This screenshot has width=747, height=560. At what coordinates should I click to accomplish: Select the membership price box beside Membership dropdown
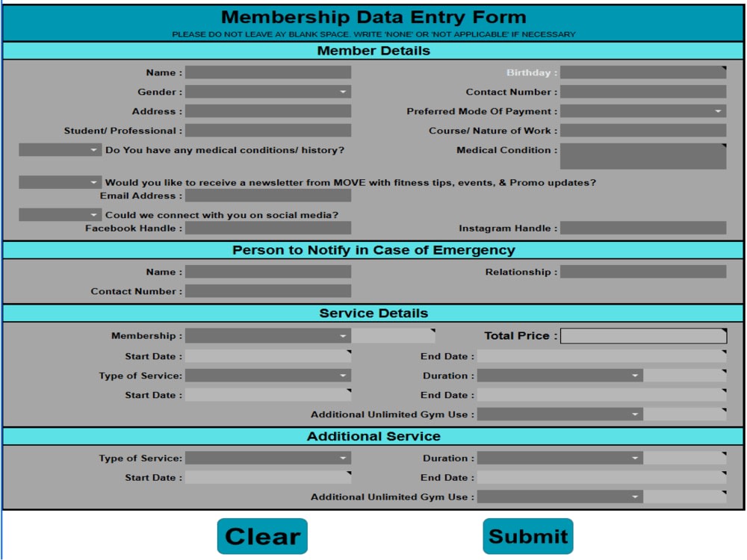tap(393, 336)
